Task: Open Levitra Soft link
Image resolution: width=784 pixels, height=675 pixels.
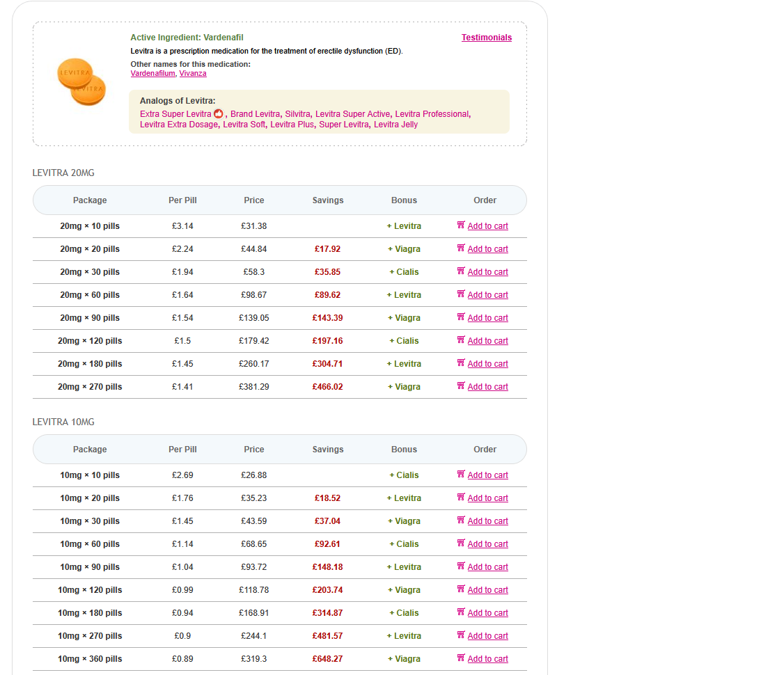Action: [244, 125]
